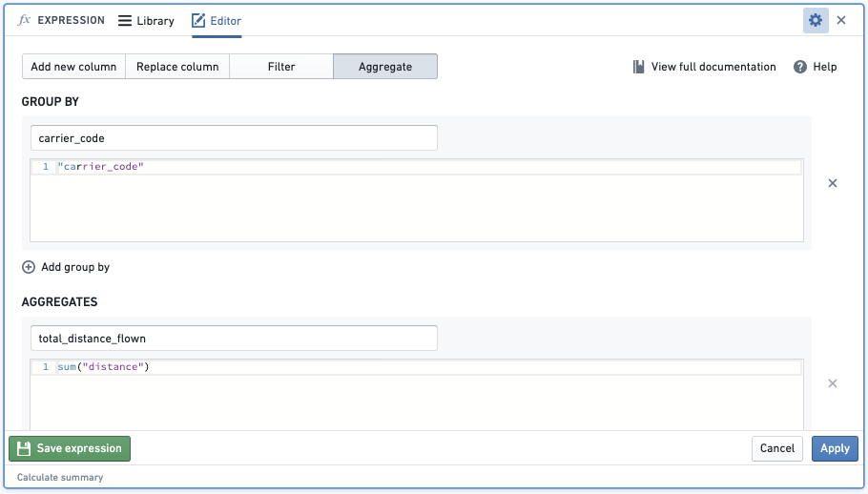Image resolution: width=868 pixels, height=494 pixels.
Task: Click the Help question mark icon
Action: pyautogui.click(x=800, y=67)
